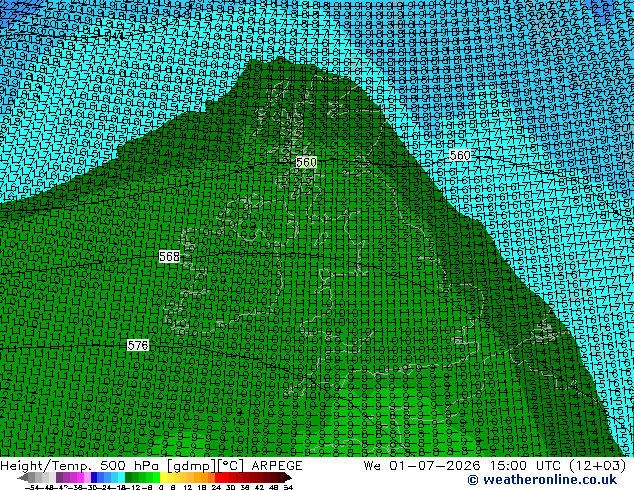634x490 pixels.
Task: Click the [°C] unit label
Action: pos(231,466)
